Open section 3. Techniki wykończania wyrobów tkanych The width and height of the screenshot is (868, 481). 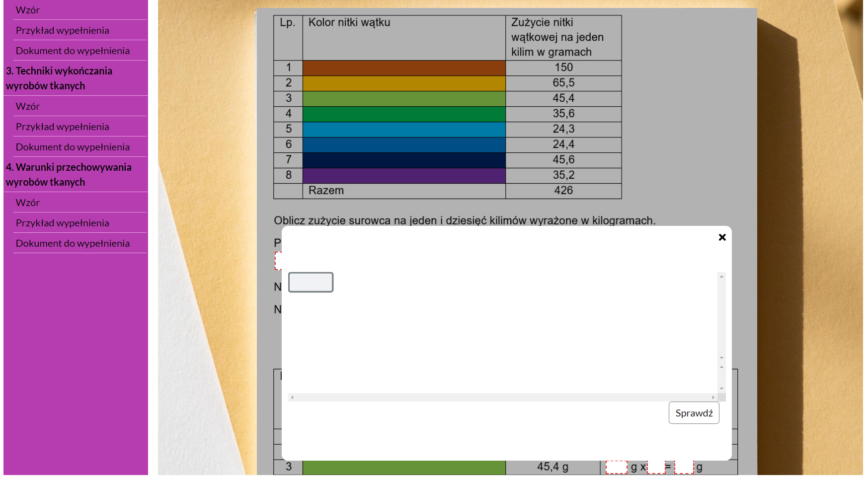coord(59,78)
